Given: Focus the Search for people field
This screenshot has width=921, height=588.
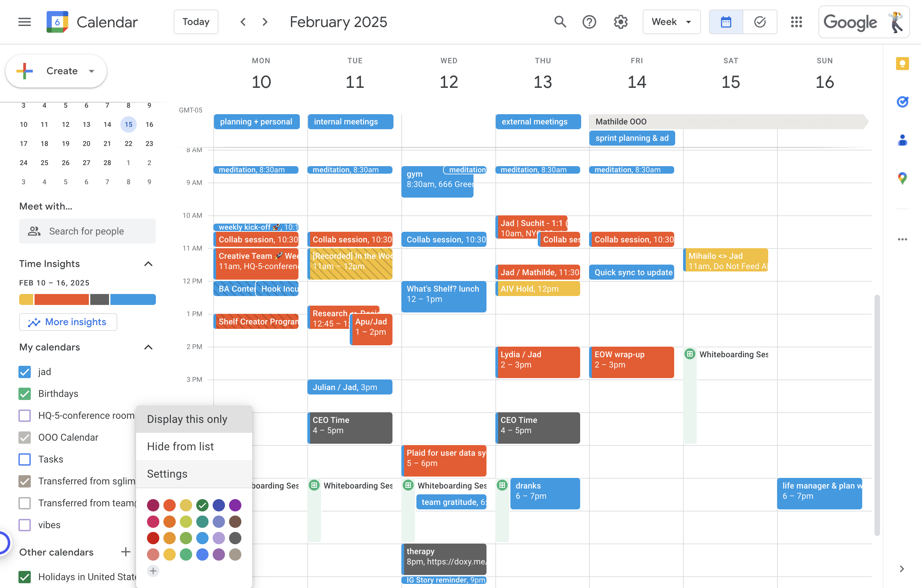Looking at the screenshot, I should coord(88,231).
